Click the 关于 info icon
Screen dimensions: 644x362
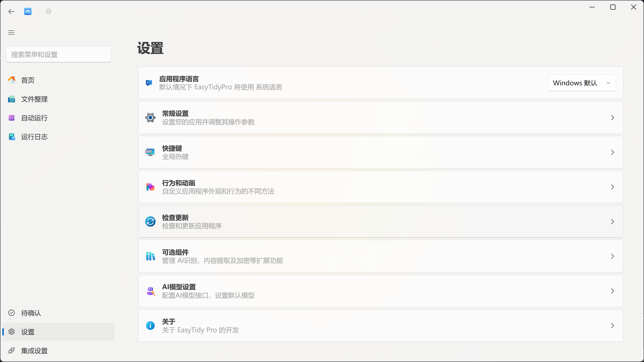[x=150, y=325]
